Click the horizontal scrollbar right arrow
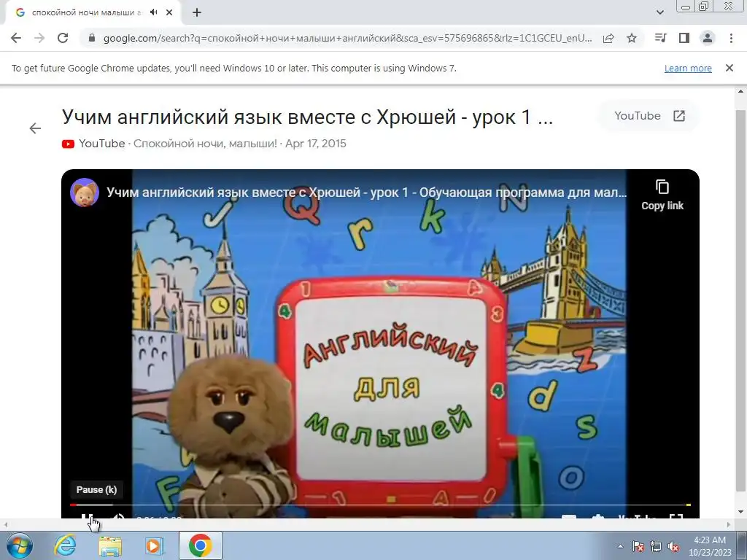747x560 pixels. coord(729,525)
